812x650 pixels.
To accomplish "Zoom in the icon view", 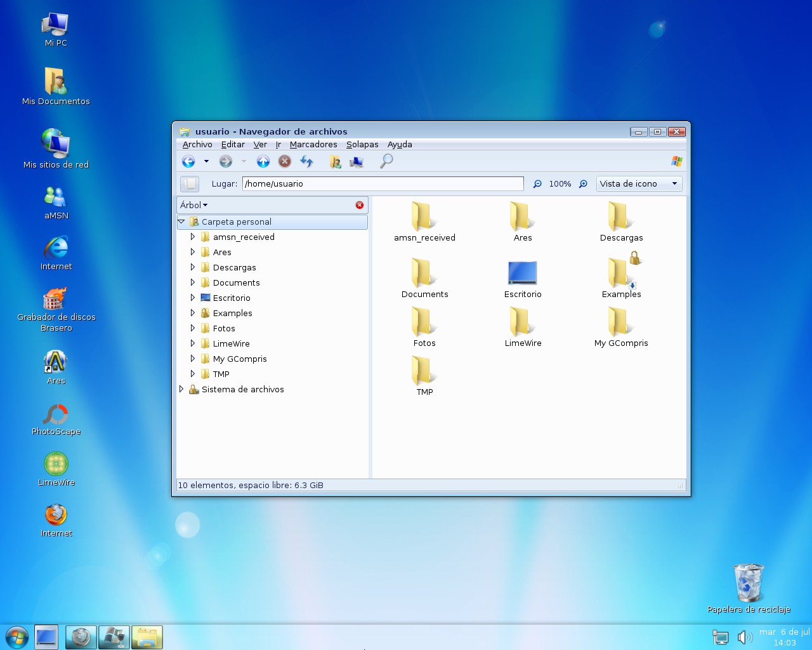I will tap(584, 184).
